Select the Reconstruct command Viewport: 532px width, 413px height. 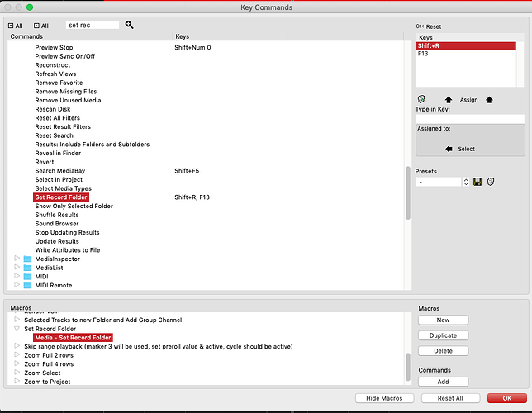(x=53, y=65)
